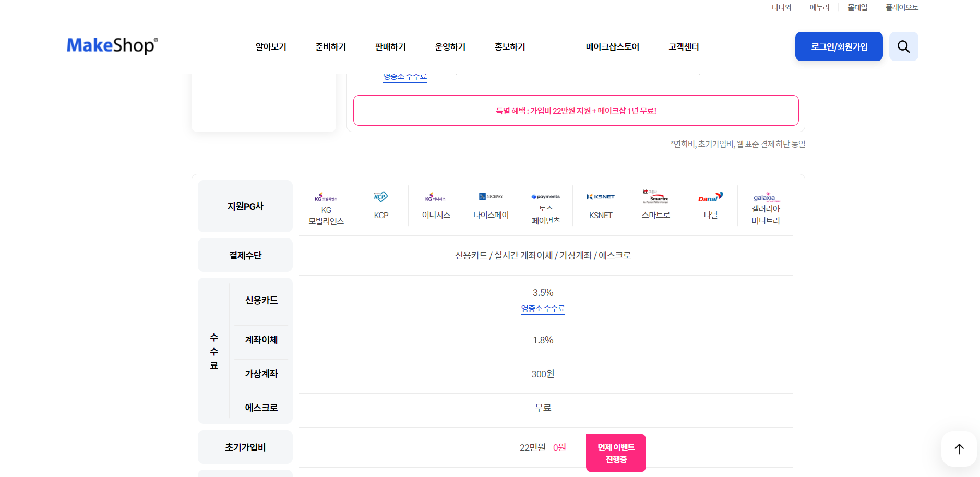This screenshot has height=477, width=980.
Task: Open the 몰테일 top link
Action: tap(857, 7)
